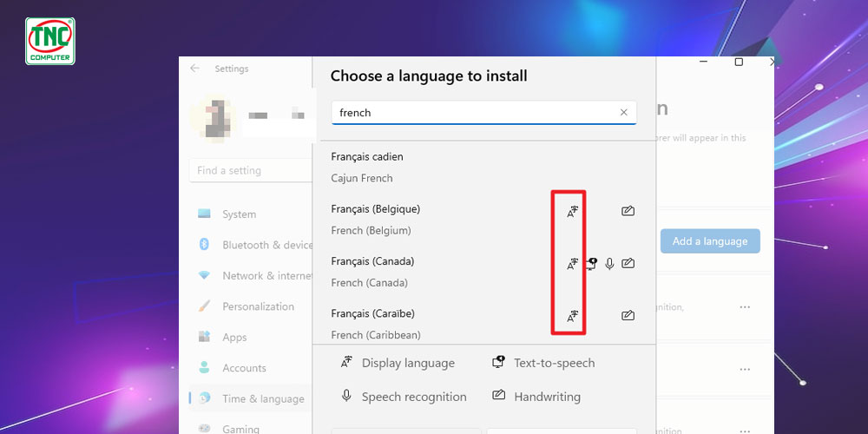Select Français cadien language entry
This screenshot has width=868, height=434.
click(367, 156)
